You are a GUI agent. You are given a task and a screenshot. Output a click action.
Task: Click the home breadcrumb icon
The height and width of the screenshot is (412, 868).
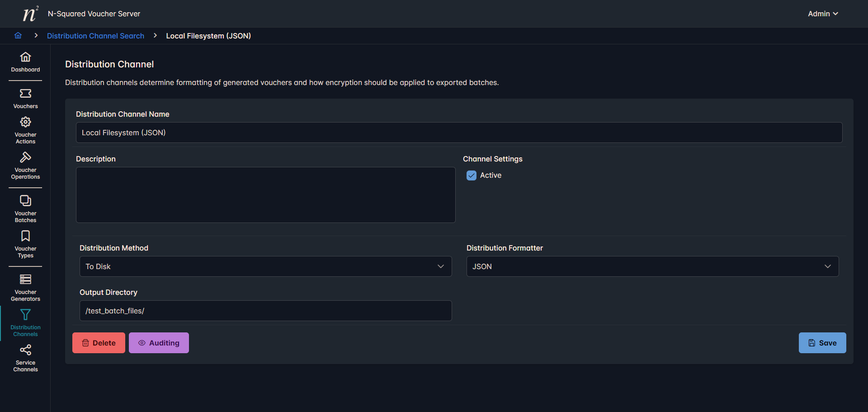click(x=18, y=36)
